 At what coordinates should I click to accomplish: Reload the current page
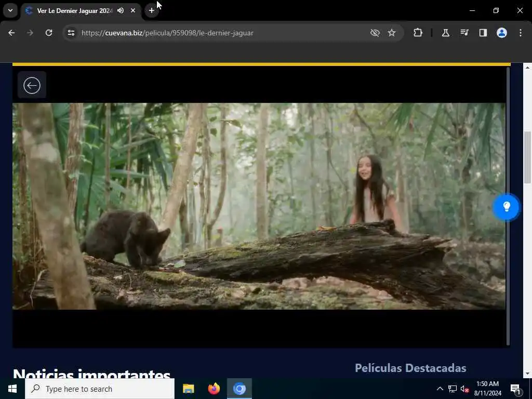49,33
